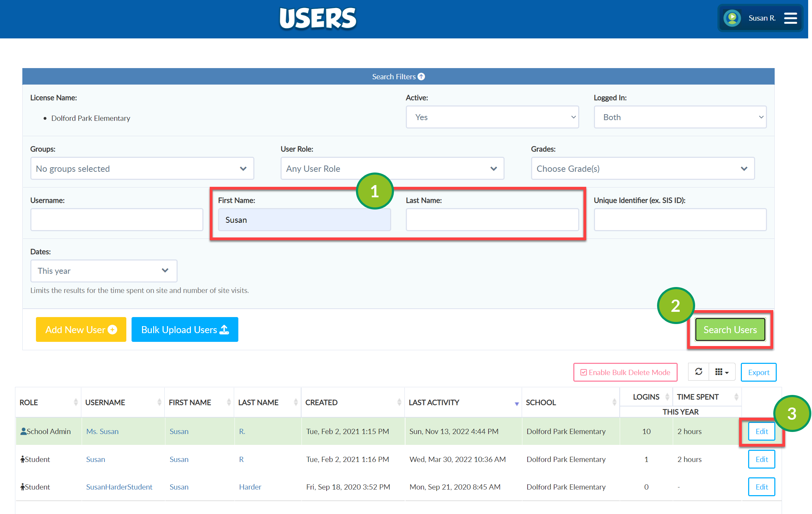Expand the Groups dropdown
The height and width of the screenshot is (514, 812).
pyautogui.click(x=142, y=169)
